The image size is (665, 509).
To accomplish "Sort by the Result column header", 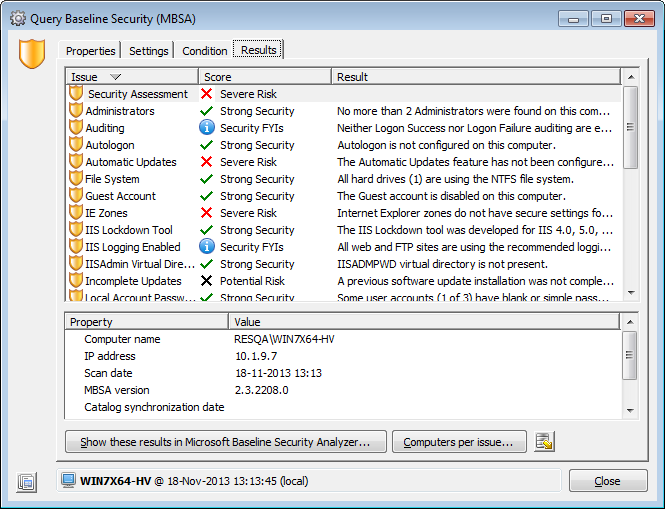I will [x=476, y=77].
